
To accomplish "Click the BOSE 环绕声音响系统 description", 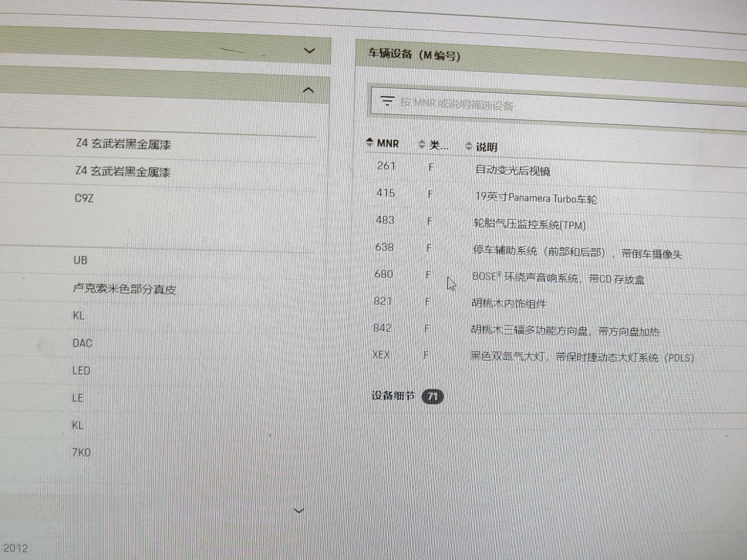I will click(x=558, y=278).
